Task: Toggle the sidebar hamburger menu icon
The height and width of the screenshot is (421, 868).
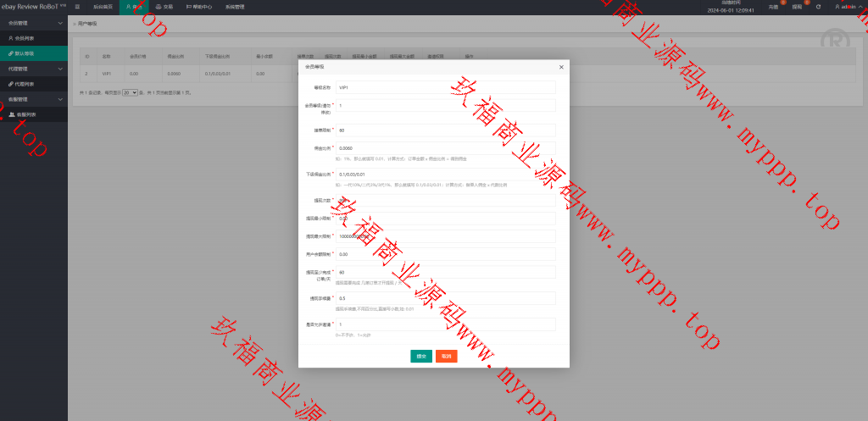Action: point(77,6)
